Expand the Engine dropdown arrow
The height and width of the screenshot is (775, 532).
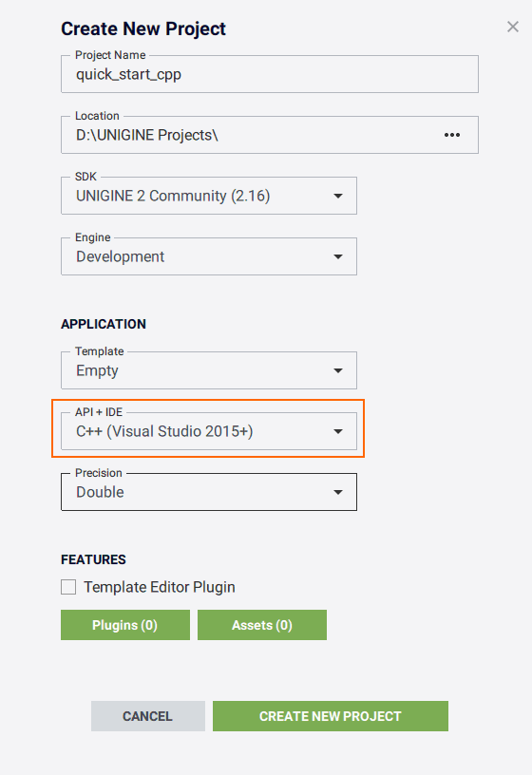[338, 257]
